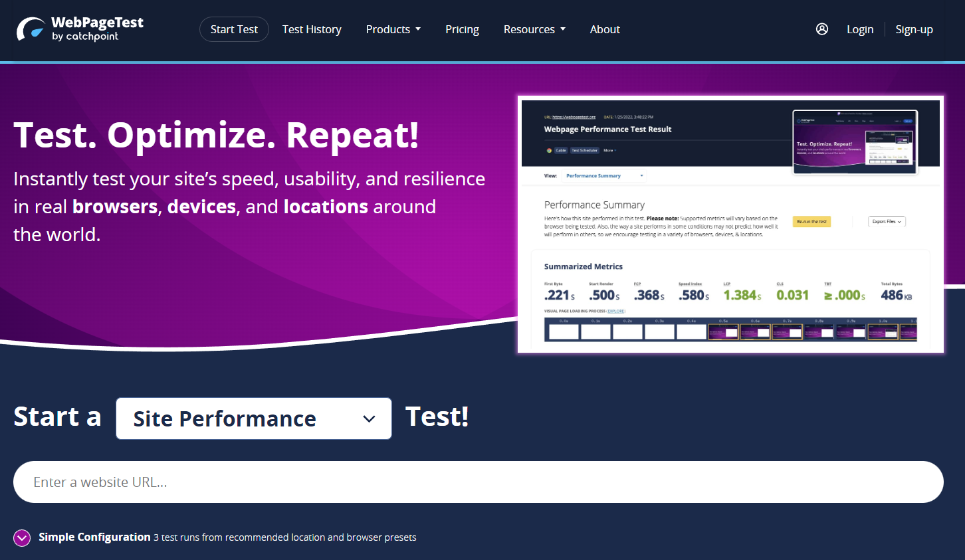Click '3 test runs from recommended location' description
Viewport: 965px width, 560px height.
285,537
